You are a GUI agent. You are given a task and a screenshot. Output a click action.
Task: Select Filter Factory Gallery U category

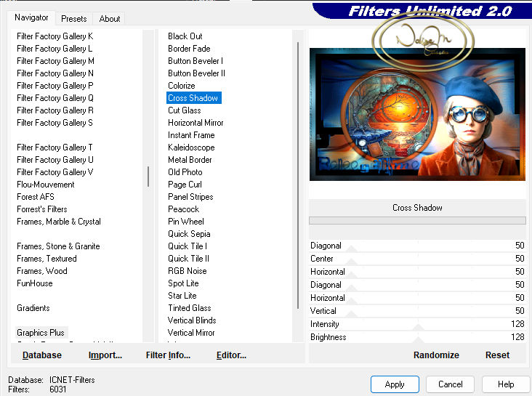pos(55,159)
